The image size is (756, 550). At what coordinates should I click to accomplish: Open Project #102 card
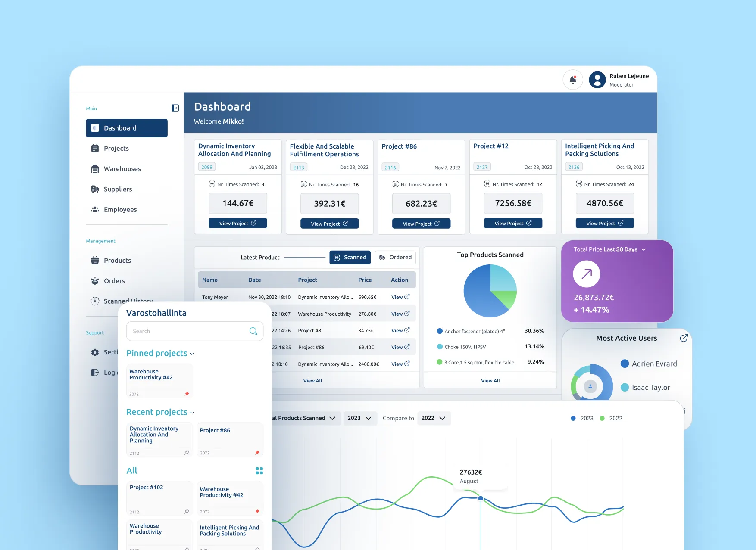tap(159, 498)
